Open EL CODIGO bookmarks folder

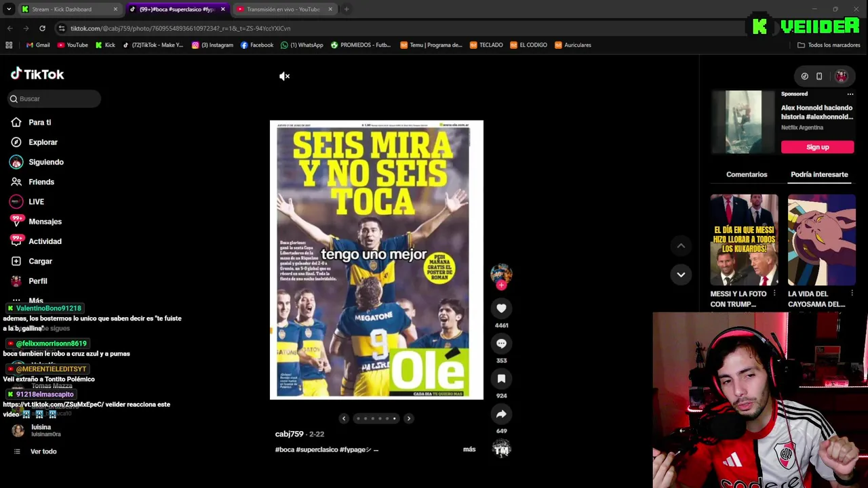click(x=528, y=45)
